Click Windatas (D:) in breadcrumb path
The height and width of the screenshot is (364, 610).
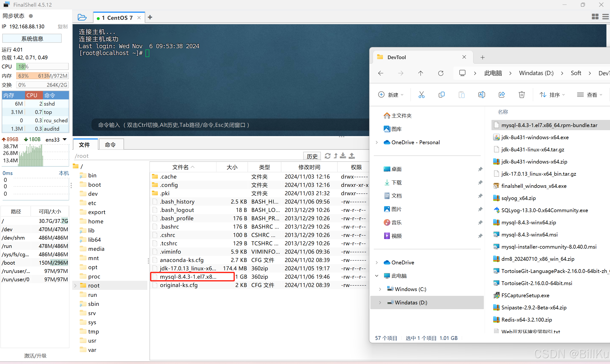(536, 73)
